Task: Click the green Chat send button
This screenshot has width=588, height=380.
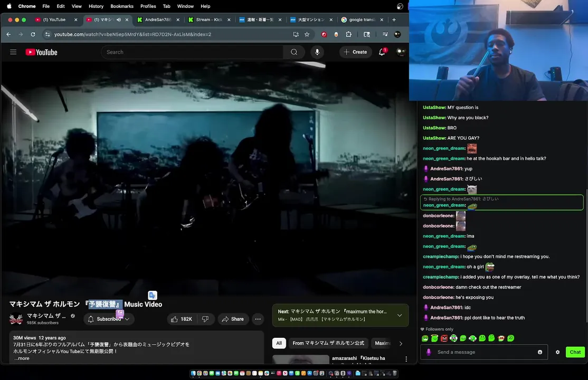Action: point(575,352)
